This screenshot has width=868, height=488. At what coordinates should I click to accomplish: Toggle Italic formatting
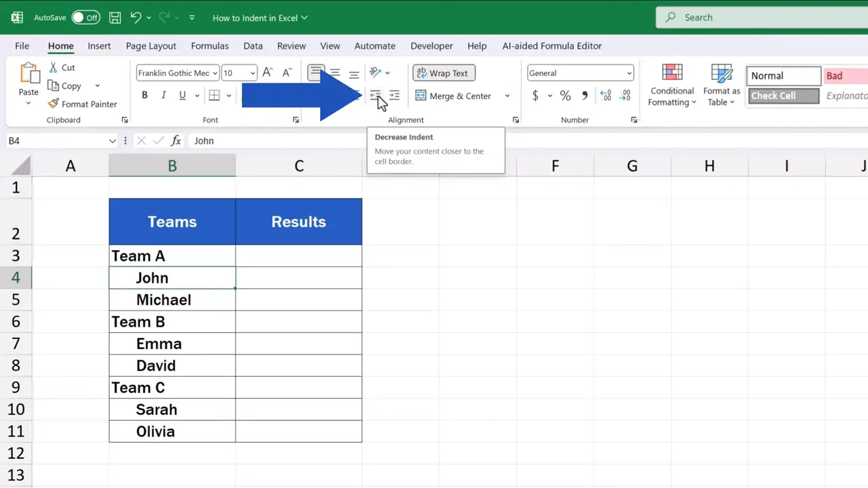[x=163, y=95]
